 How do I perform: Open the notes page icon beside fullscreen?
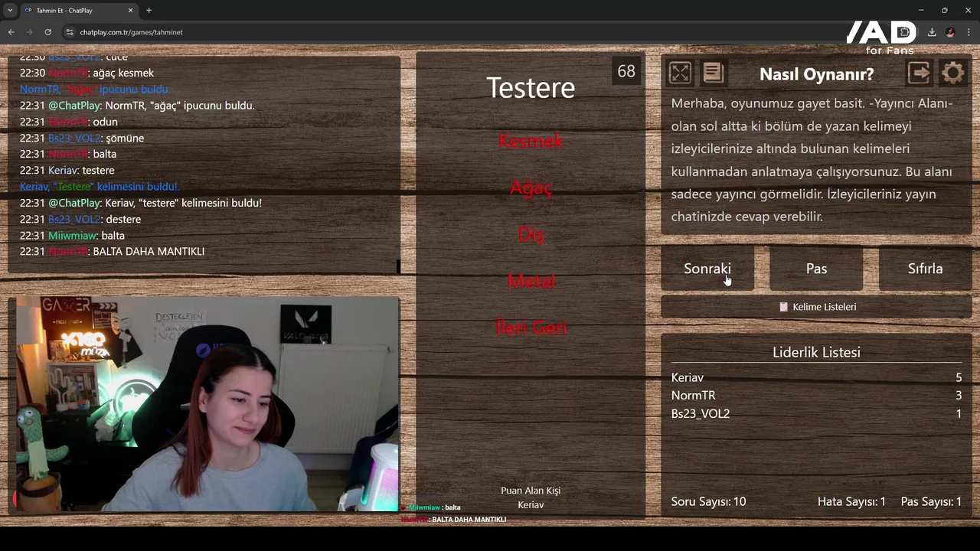tap(713, 73)
